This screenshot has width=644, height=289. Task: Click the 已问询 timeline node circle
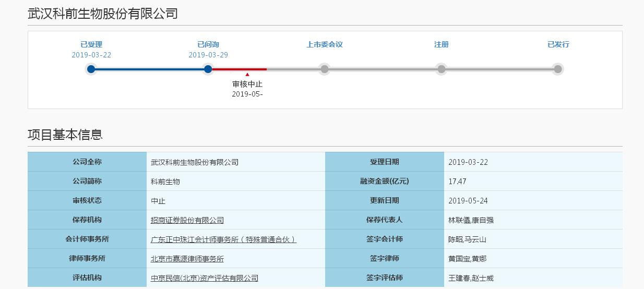[208, 69]
